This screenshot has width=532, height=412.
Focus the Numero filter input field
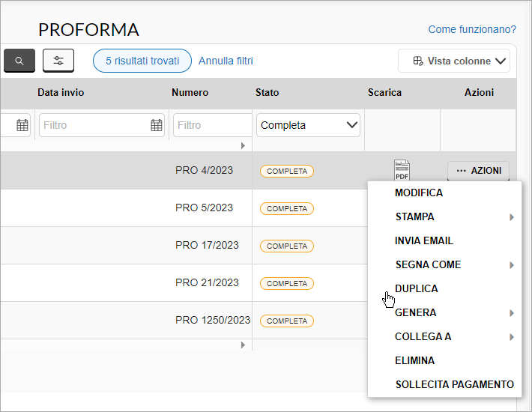point(213,125)
